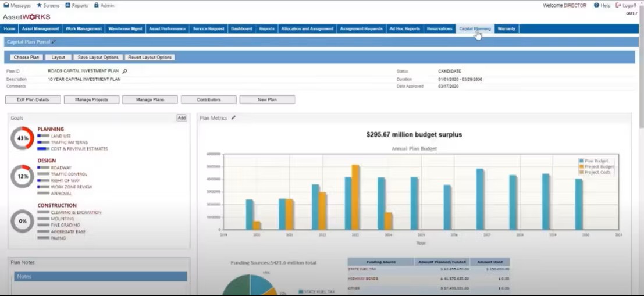Edit Plan Metrics with pencil icon
Image resolution: width=644 pixels, height=296 pixels.
click(x=233, y=118)
